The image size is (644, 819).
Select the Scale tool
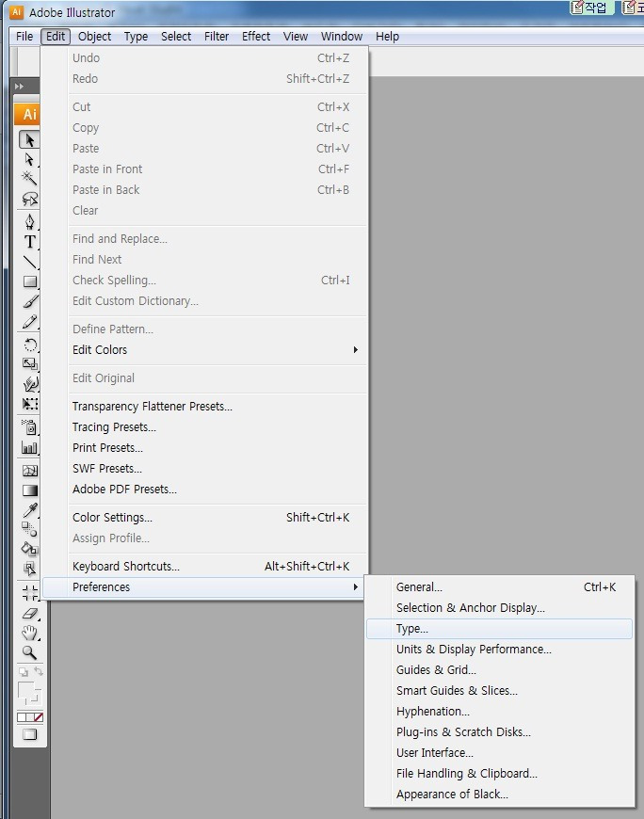[x=30, y=364]
